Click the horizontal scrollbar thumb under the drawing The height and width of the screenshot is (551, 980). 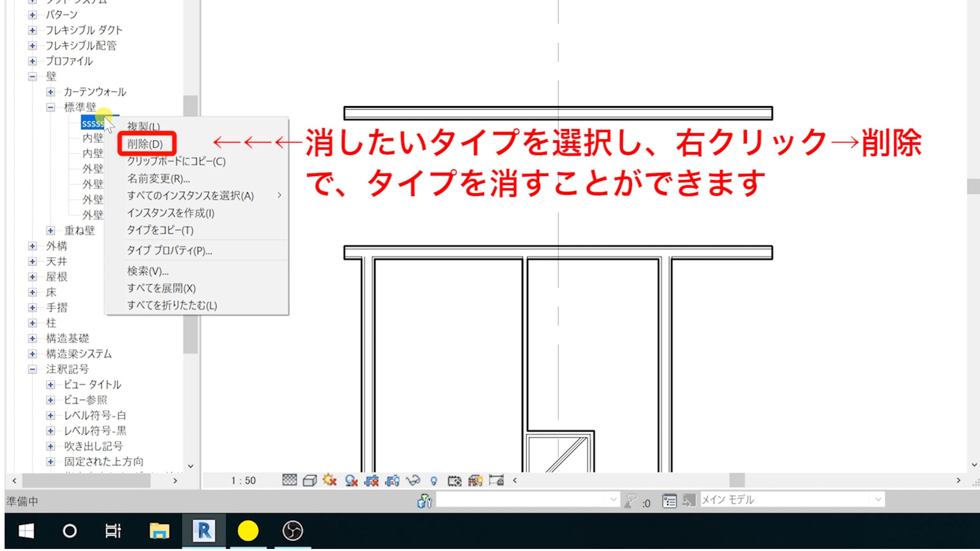(736, 480)
